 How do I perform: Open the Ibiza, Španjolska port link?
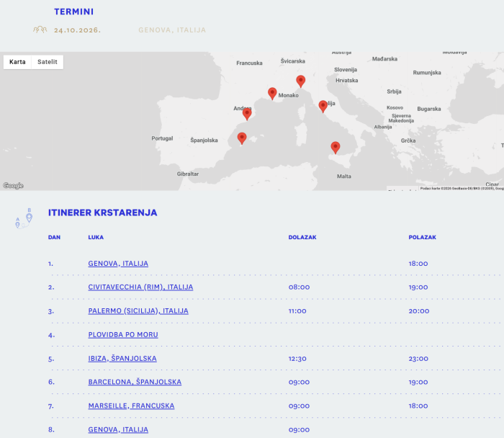pos(122,359)
